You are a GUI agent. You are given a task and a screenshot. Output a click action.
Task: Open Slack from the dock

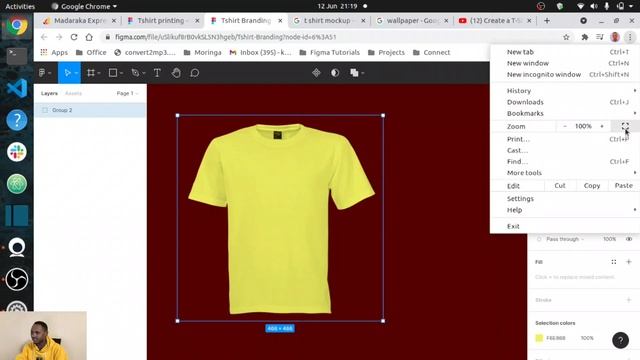point(17,152)
